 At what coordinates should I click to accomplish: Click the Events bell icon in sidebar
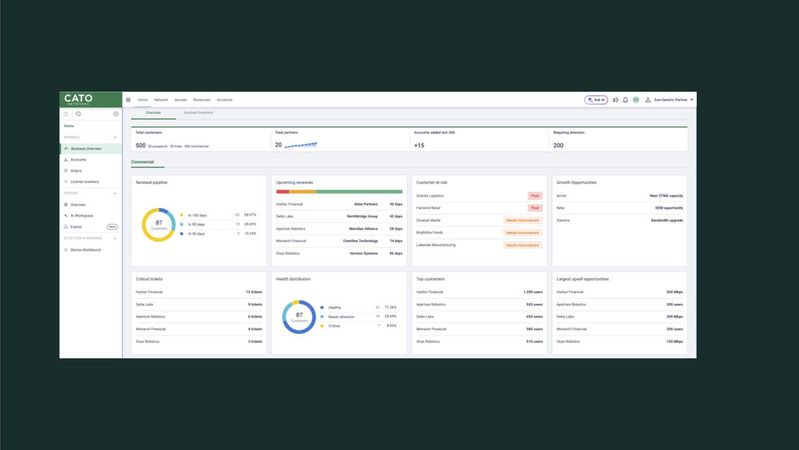pyautogui.click(x=66, y=227)
